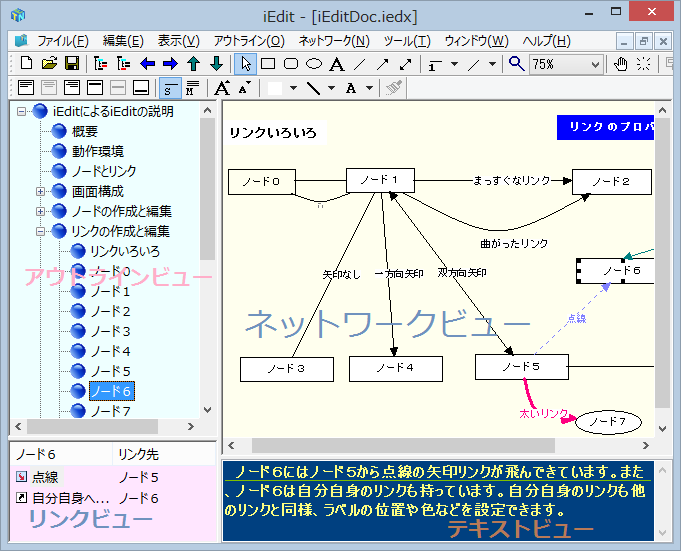Click the white fill color swatch

click(x=275, y=88)
